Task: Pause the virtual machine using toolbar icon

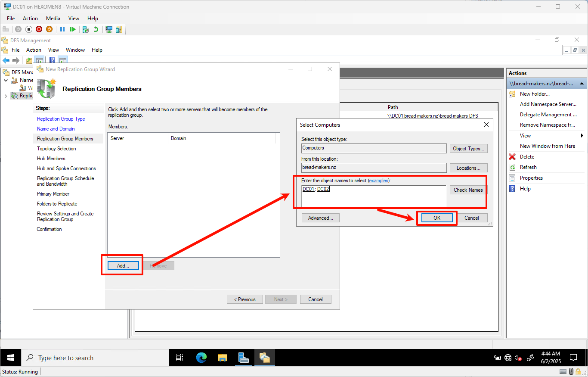Action: pos(62,29)
